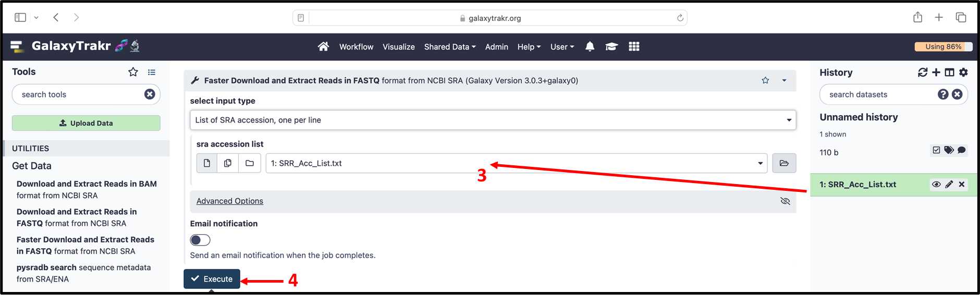Select dataset collection input icon
The height and width of the screenshot is (304, 980).
[x=250, y=163]
